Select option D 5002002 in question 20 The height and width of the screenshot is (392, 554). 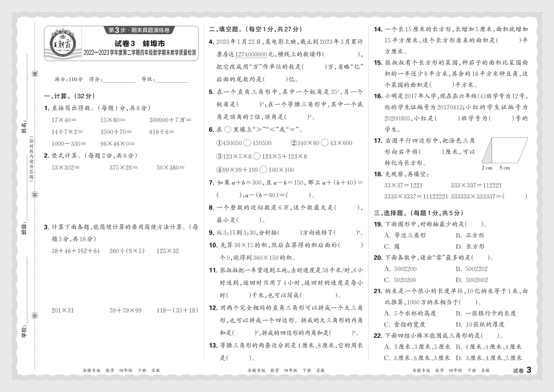472,280
